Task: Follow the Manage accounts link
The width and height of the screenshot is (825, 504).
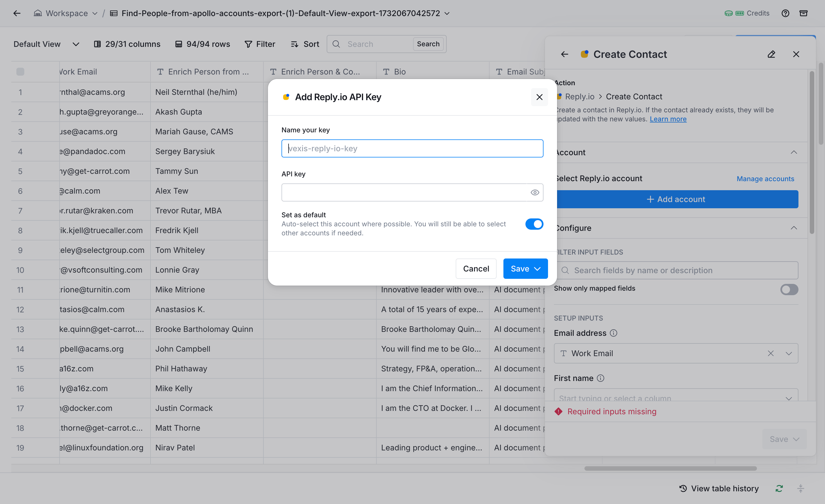Action: click(x=765, y=179)
